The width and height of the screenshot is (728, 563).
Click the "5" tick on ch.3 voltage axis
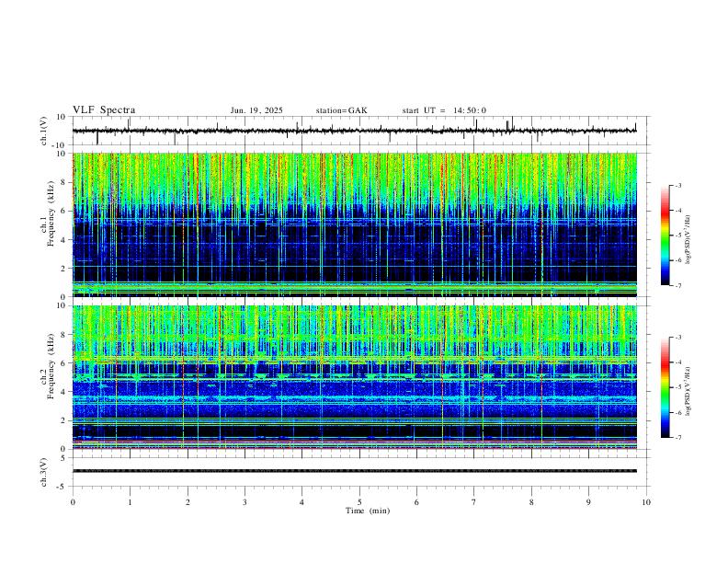tap(64, 458)
